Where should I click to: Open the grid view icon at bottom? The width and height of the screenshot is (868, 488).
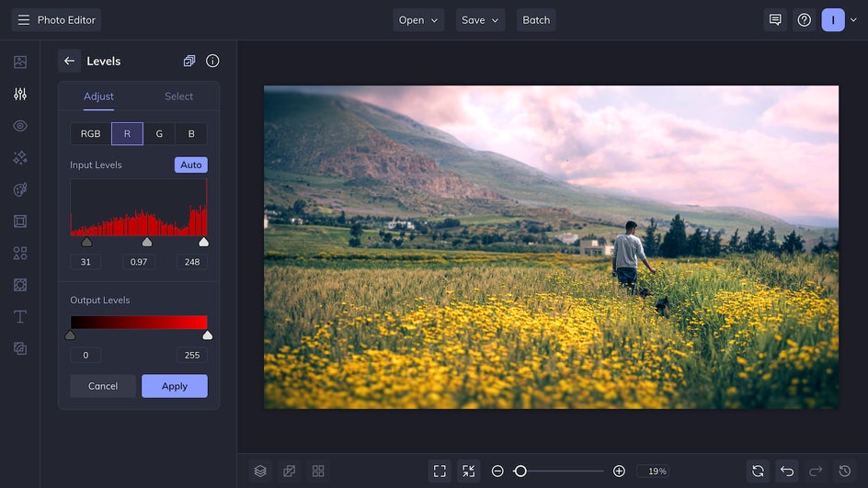pyautogui.click(x=318, y=471)
